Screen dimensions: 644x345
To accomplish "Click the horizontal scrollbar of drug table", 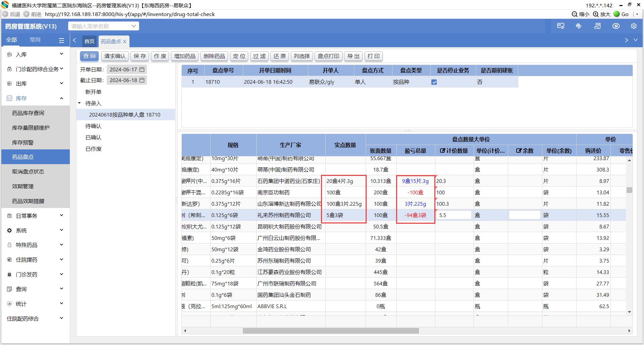I will tap(330, 331).
